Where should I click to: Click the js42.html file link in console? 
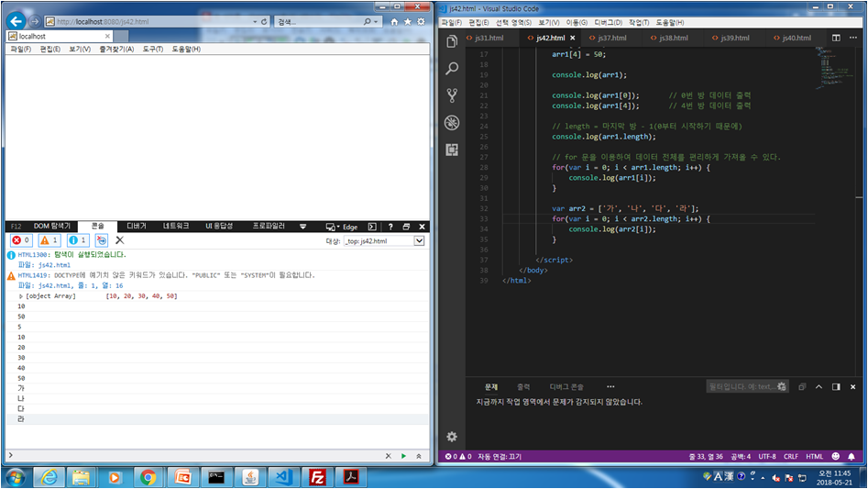54,265
